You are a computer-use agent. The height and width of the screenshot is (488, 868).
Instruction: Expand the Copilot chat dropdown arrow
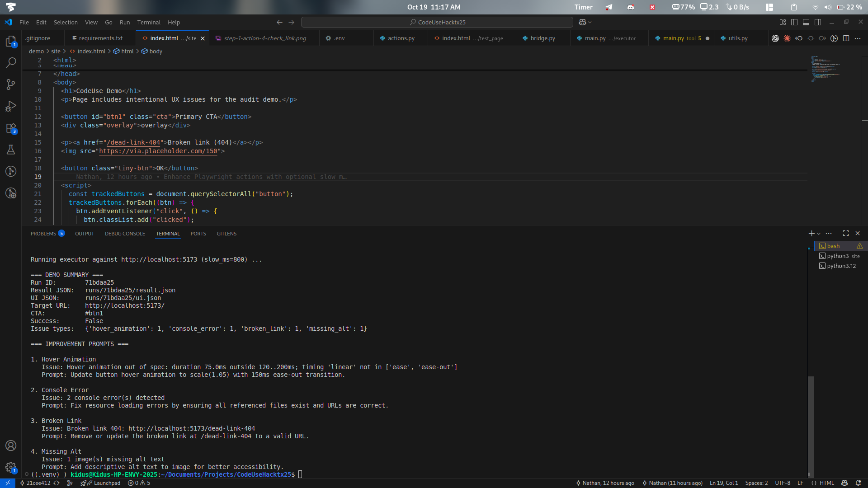click(590, 22)
